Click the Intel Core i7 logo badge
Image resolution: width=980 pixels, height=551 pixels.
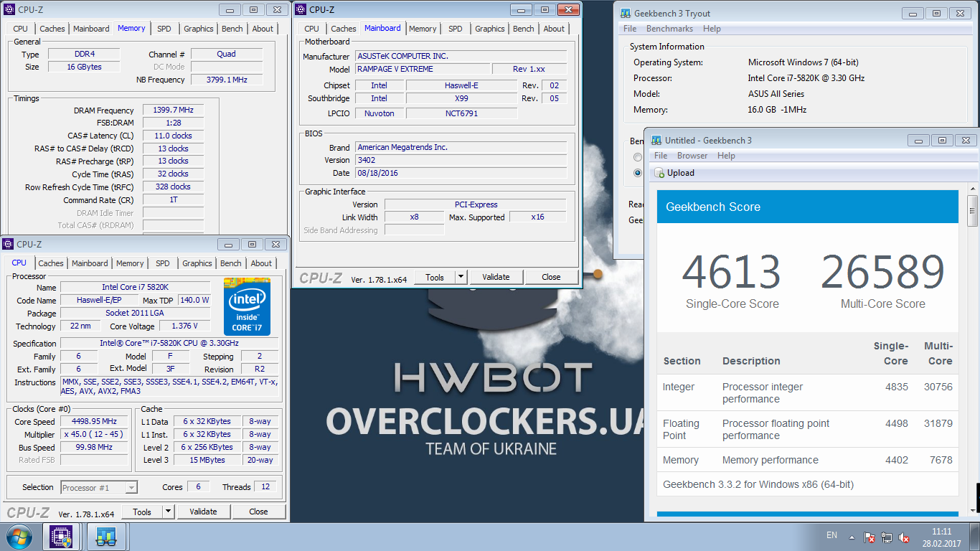(x=247, y=307)
